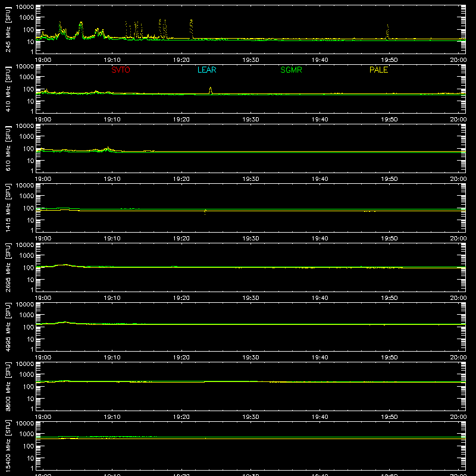This screenshot has height=476, width=476.
Task: Select the 15400 MHz [SFU] axis label
Action: pos(8,446)
